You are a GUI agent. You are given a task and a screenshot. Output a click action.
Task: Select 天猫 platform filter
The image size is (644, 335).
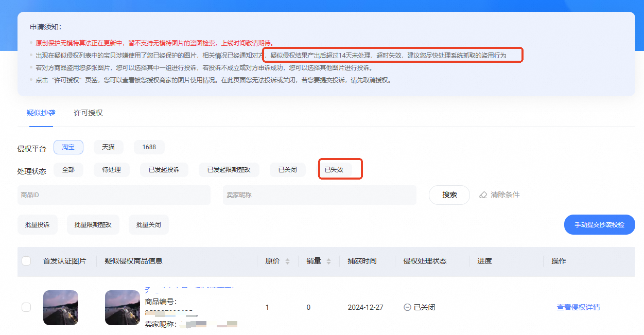[x=108, y=147]
